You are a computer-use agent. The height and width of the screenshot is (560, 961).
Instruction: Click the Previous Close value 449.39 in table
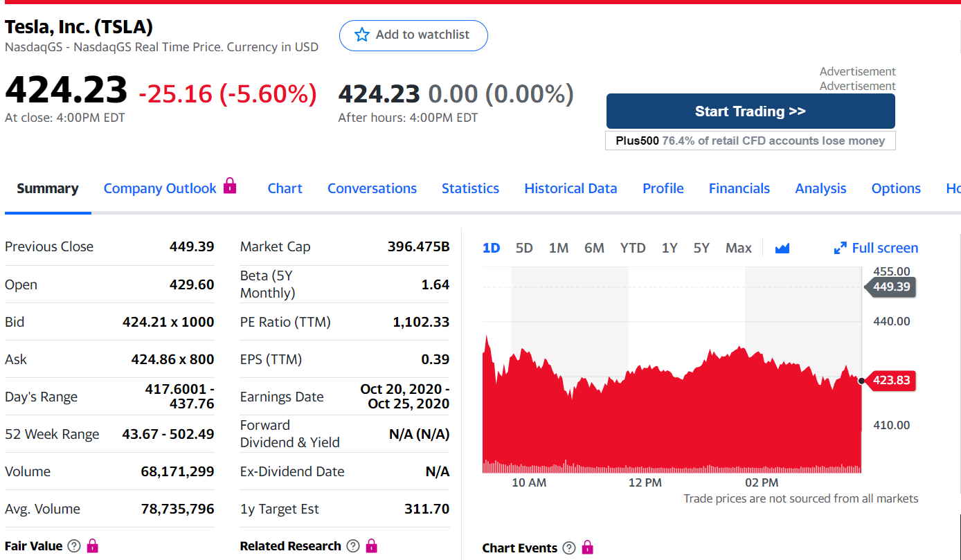(192, 246)
